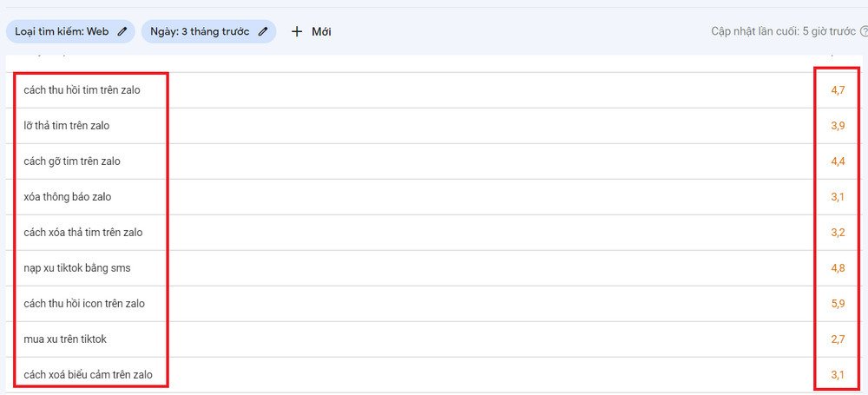868x395 pixels.
Task: Select position value 5,9 for thu hồi icon
Action: (838, 304)
